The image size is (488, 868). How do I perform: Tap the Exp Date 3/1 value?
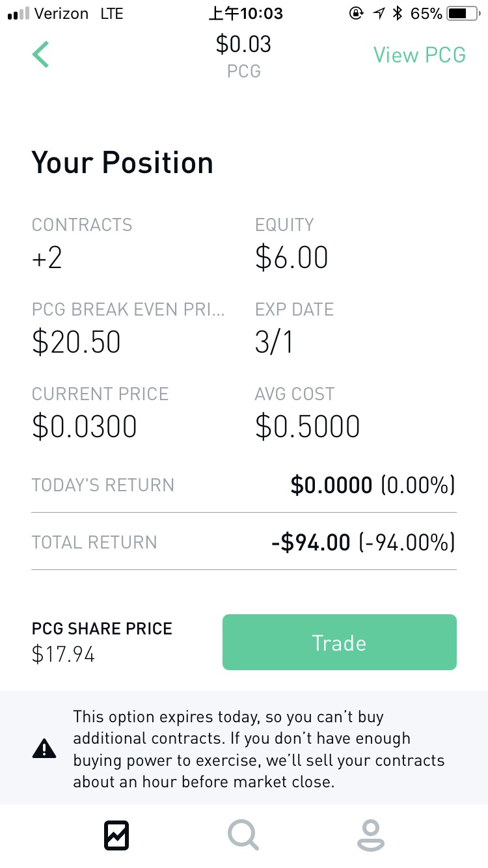[x=273, y=342]
